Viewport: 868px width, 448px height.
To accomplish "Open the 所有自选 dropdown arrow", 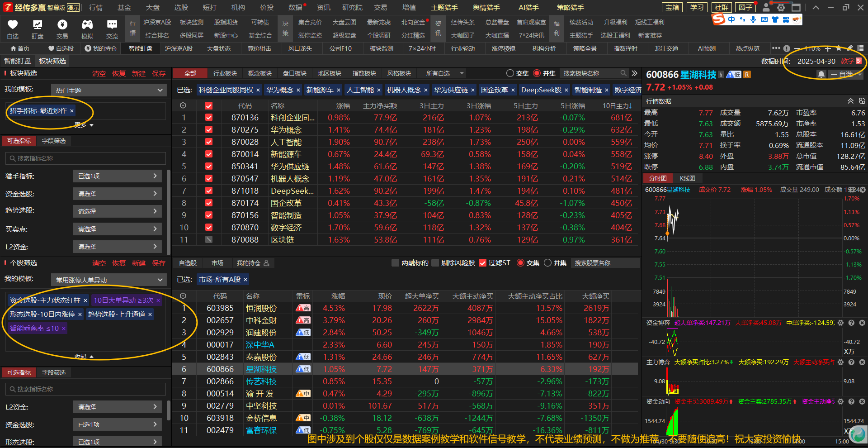I will 462,73.
